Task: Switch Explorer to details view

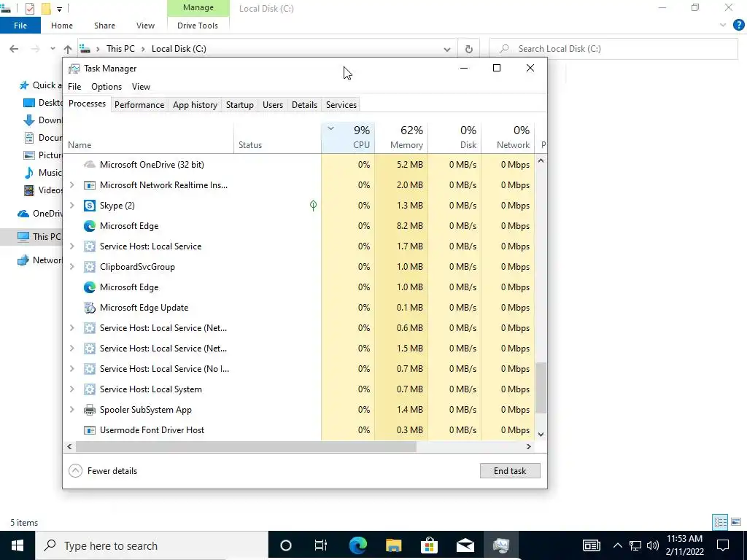Action: (720, 522)
